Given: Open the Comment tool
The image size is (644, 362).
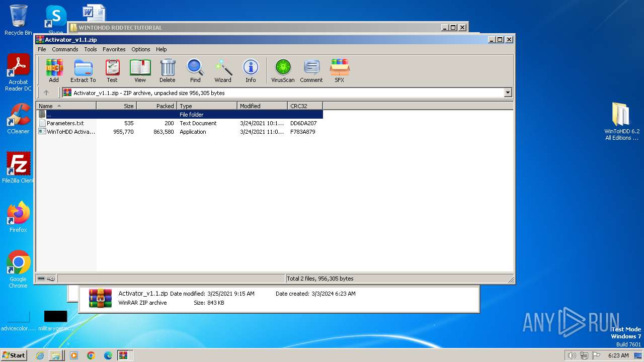Looking at the screenshot, I should coord(311,71).
